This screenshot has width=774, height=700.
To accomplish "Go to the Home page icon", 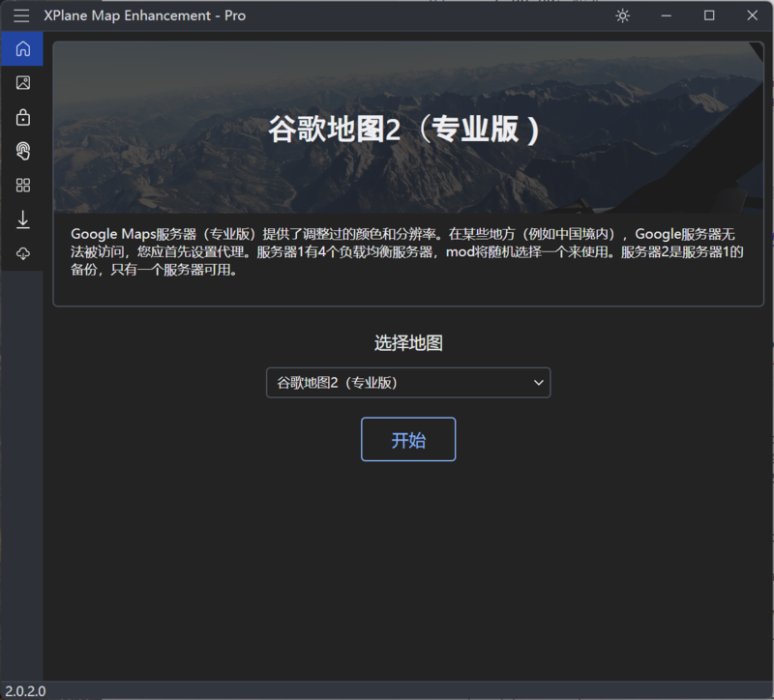I will tap(22, 49).
